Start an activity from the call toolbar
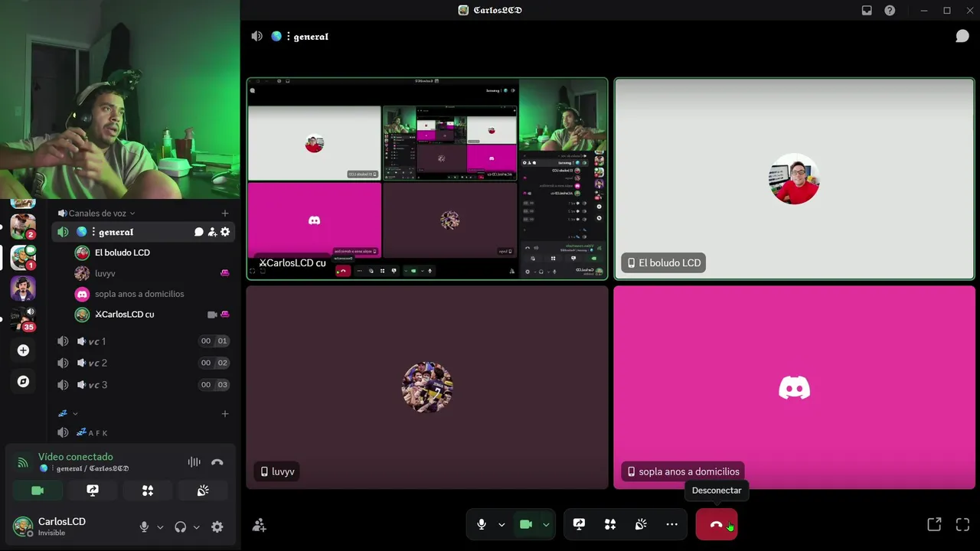The height and width of the screenshot is (551, 980). pos(610,524)
